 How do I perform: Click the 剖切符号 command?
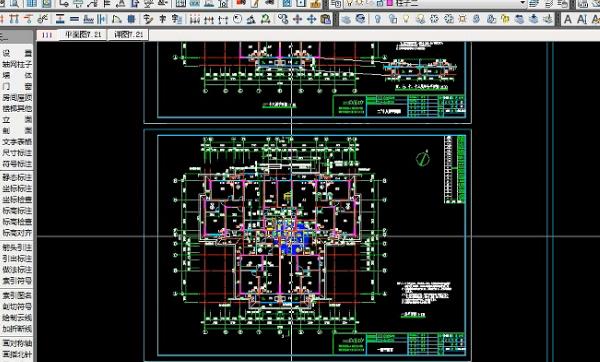[x=17, y=307]
